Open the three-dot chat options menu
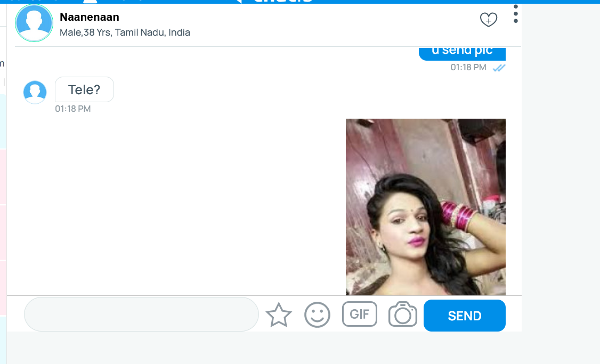Screen dimensions: 600x364 point(515,14)
